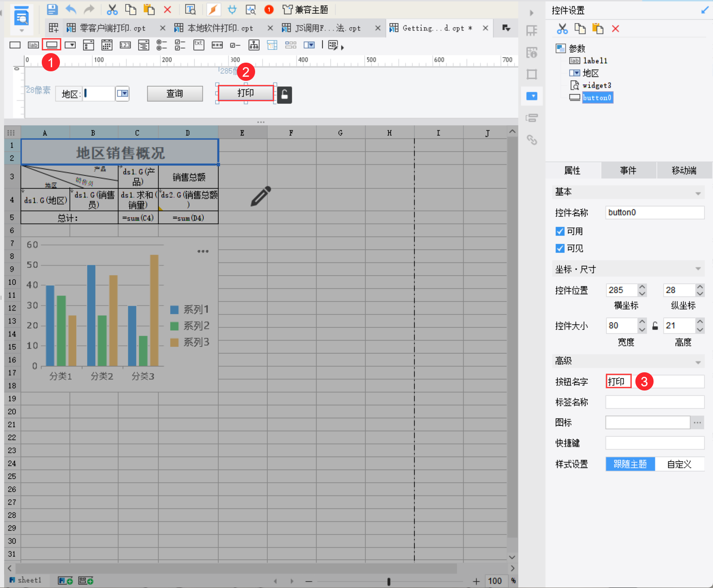Image resolution: width=713 pixels, height=588 pixels.
Task: Click the zoom-out minus button
Action: click(x=309, y=581)
